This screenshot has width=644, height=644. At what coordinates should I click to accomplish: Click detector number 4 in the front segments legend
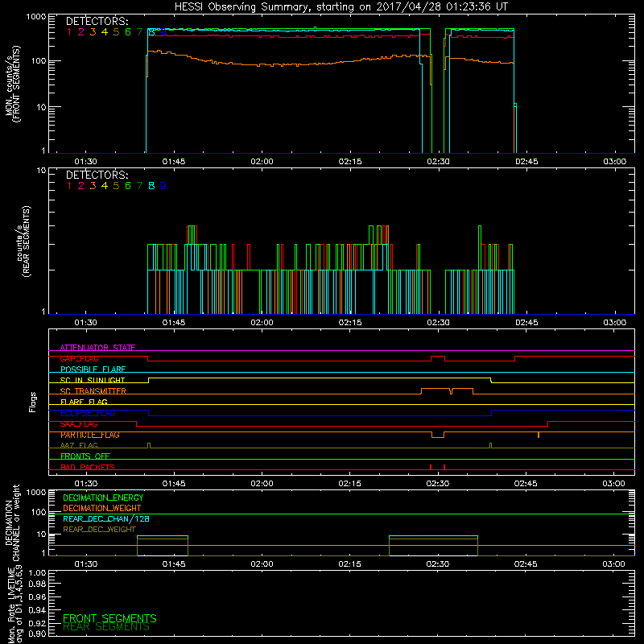click(x=105, y=32)
